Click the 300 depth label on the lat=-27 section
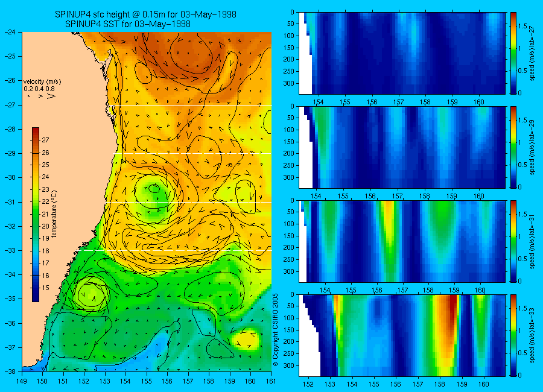 pos(289,83)
